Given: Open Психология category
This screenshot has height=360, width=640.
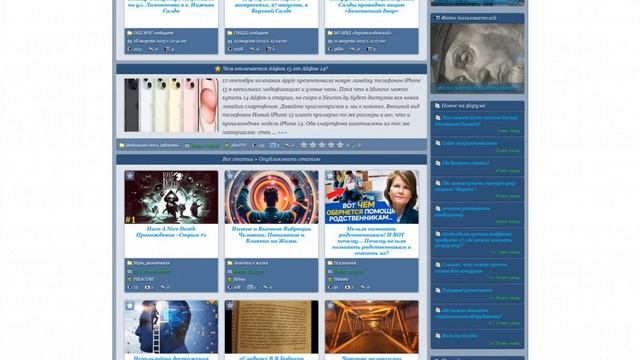Looking at the screenshot, I should click(x=345, y=263).
